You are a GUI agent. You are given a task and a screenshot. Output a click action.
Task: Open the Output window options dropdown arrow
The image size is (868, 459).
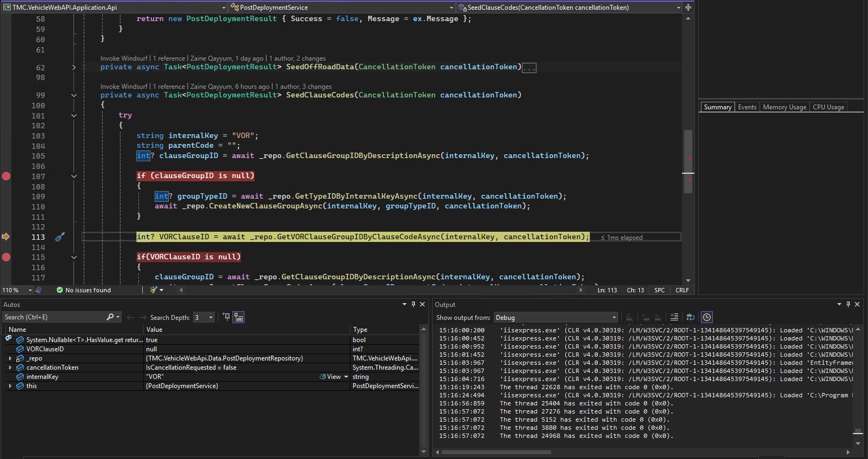pyautogui.click(x=839, y=304)
